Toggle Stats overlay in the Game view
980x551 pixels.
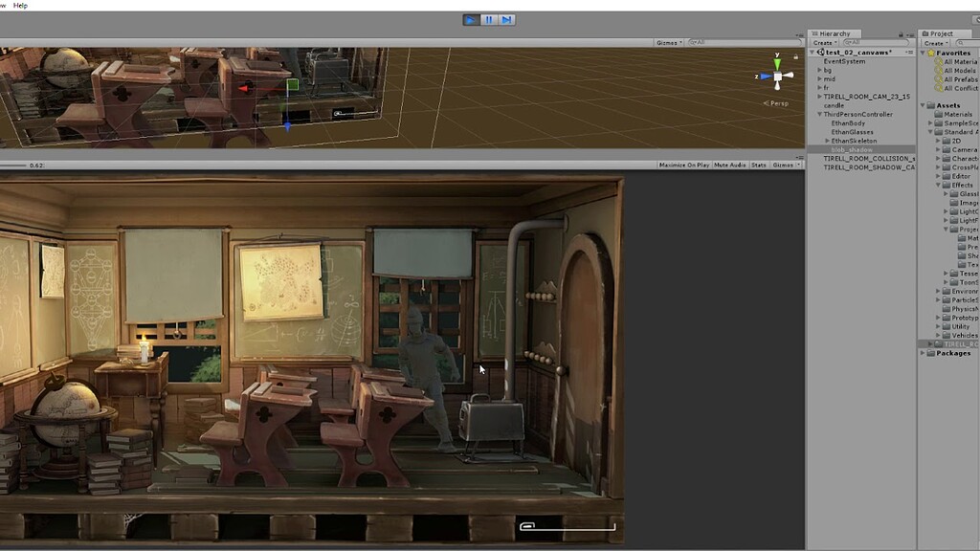757,165
